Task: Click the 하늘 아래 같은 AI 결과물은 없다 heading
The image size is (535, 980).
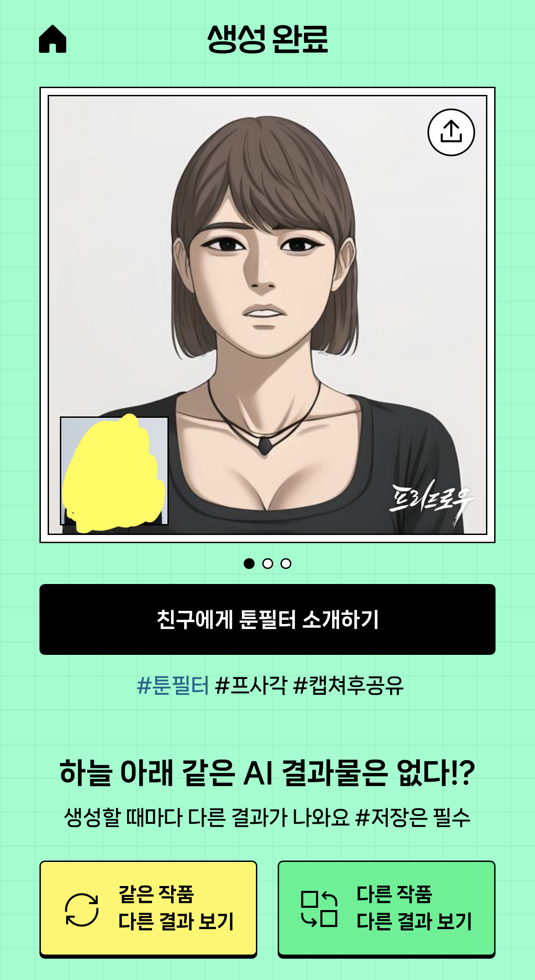Action: (267, 772)
